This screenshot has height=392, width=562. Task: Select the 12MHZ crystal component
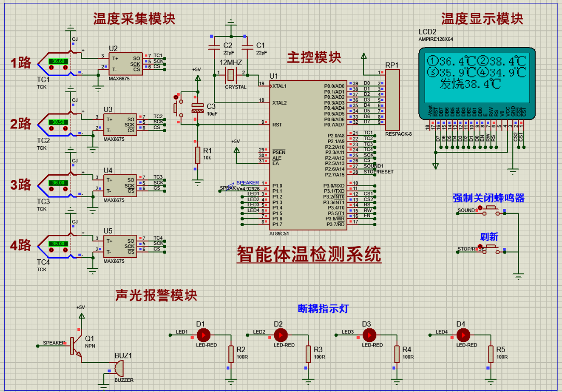230,75
